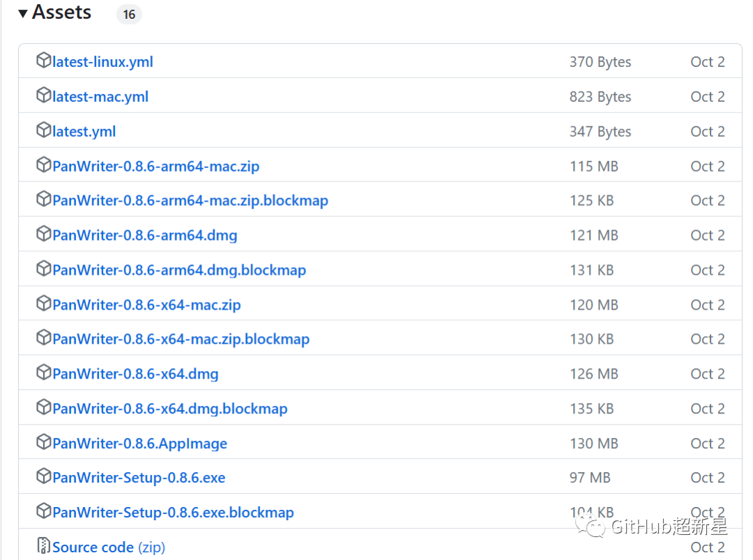The height and width of the screenshot is (560, 753).
Task: Open PanWriter-0.8.6-arm64.dmg.blockmap link
Action: pyautogui.click(x=179, y=270)
